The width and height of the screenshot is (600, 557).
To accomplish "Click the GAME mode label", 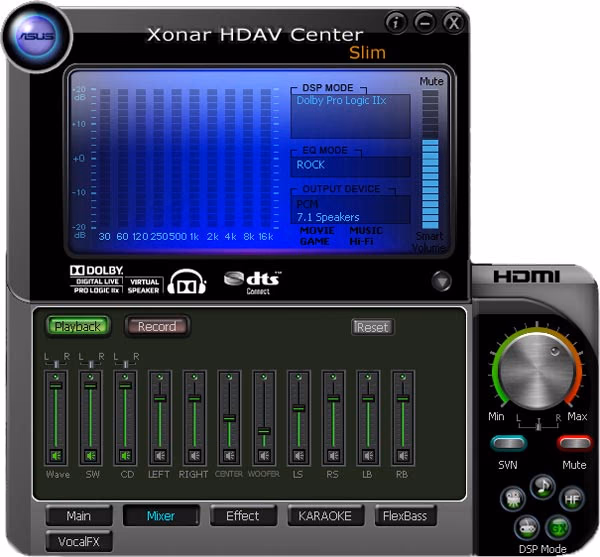I will point(315,241).
